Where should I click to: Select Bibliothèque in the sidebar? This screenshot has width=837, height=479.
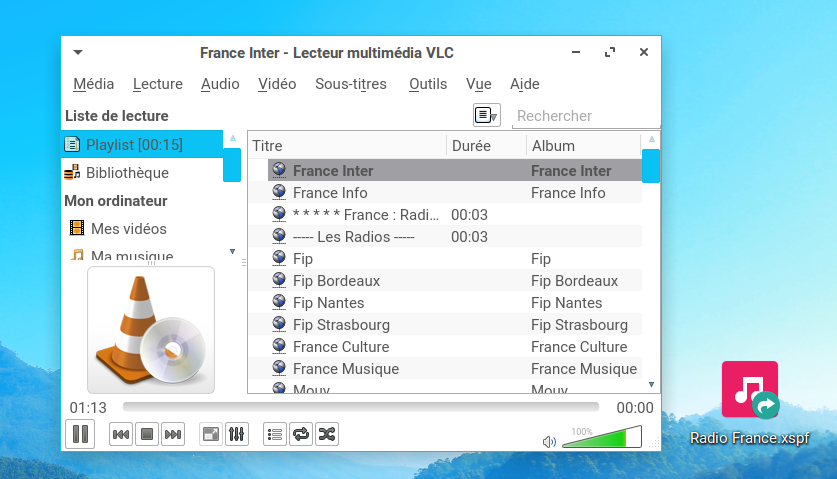pos(126,173)
